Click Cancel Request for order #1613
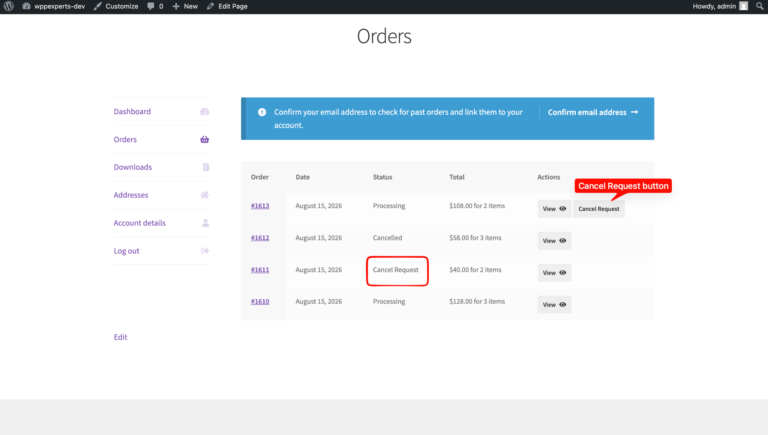 click(599, 209)
